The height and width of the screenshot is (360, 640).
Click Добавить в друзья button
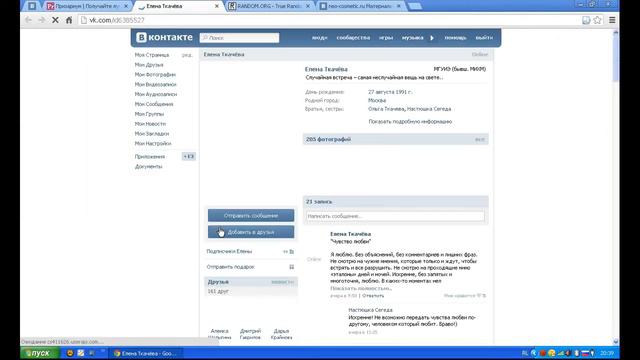tap(251, 232)
